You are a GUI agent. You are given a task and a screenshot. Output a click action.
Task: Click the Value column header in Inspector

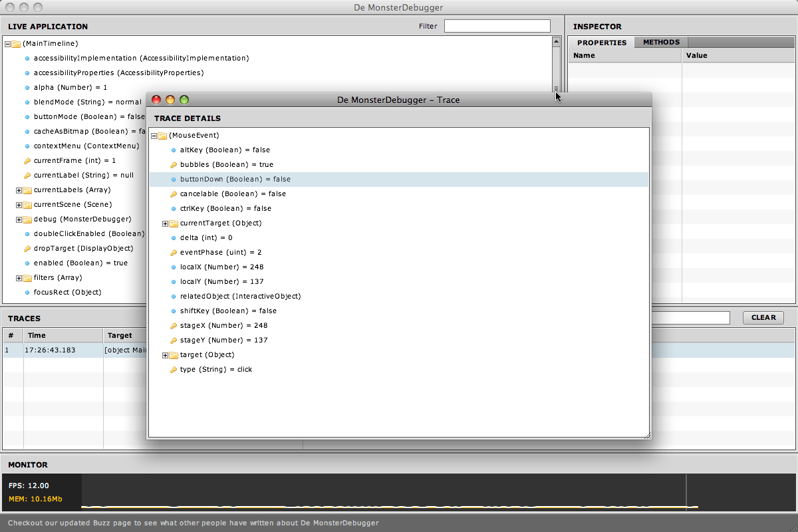point(738,56)
